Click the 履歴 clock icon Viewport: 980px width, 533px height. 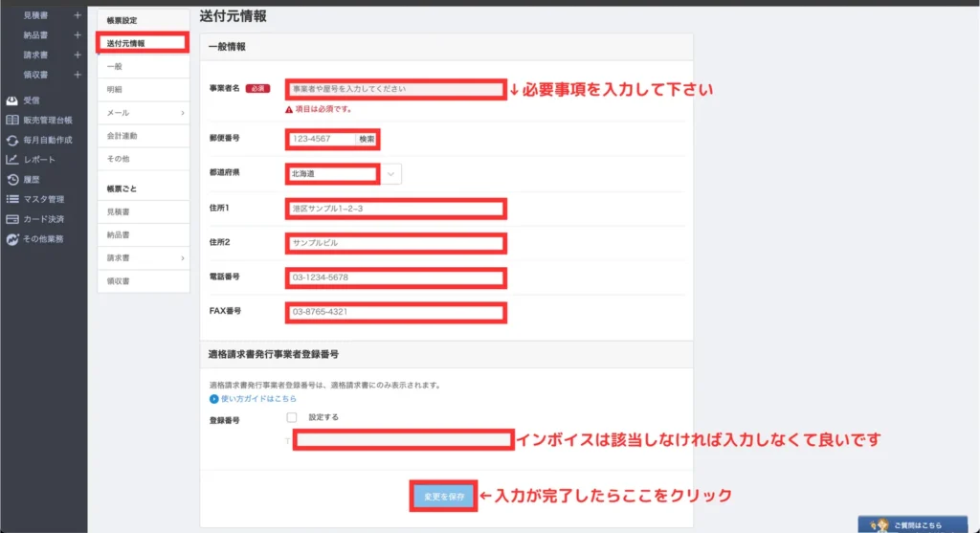[x=12, y=179]
